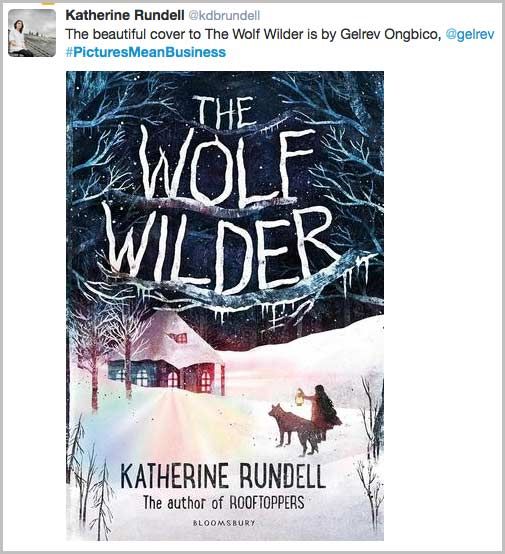
Task: Click 'The author of ROOFTOPPERS' tagline
Action: point(223,502)
